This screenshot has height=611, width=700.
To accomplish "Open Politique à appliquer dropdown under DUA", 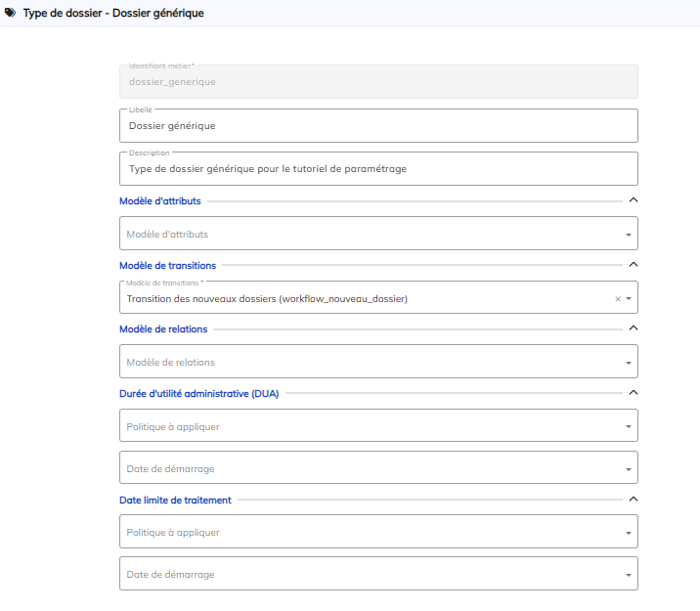I will coord(378,426).
